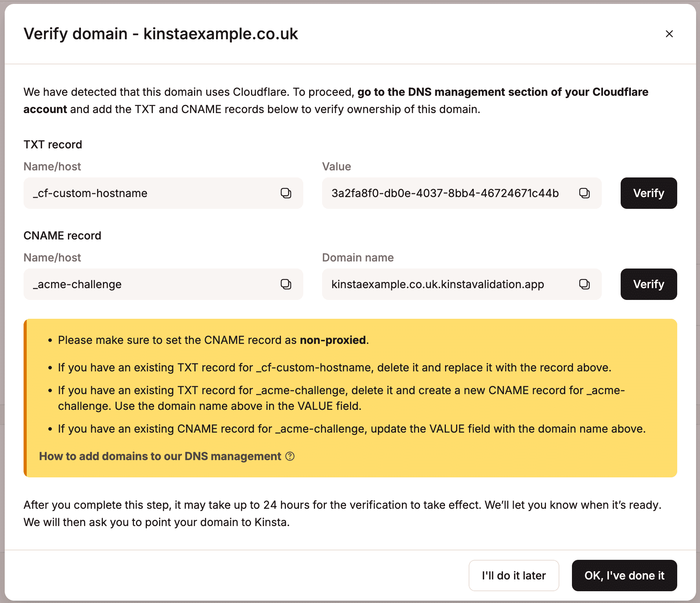Open the help tooltip beside DNS management heading
Viewport: 700px width, 603px height.
290,457
